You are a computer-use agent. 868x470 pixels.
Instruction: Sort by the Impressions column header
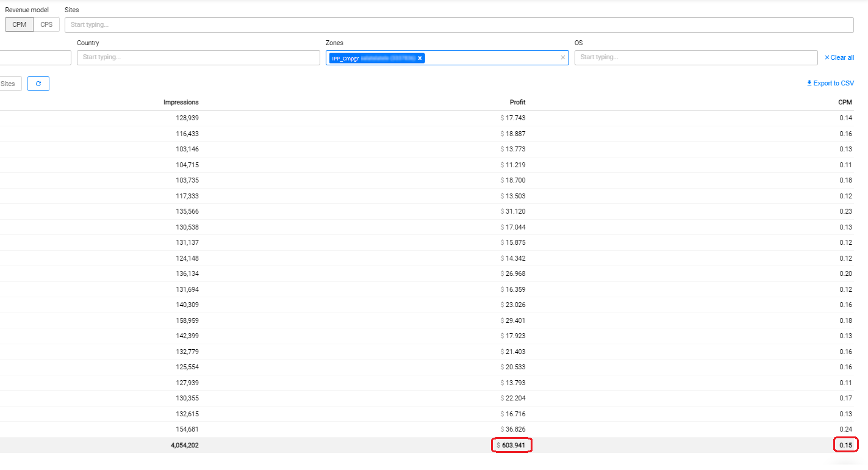click(x=181, y=102)
